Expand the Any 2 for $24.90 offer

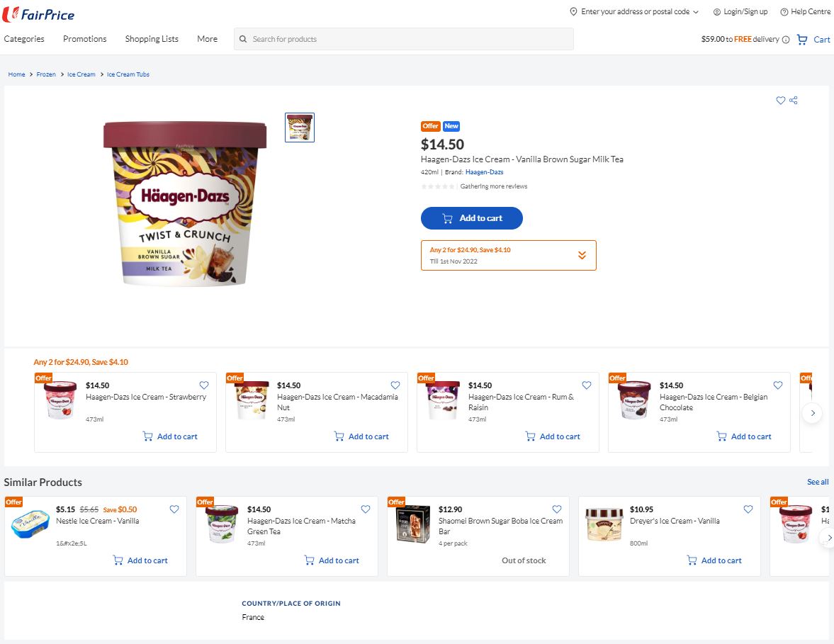[582, 255]
